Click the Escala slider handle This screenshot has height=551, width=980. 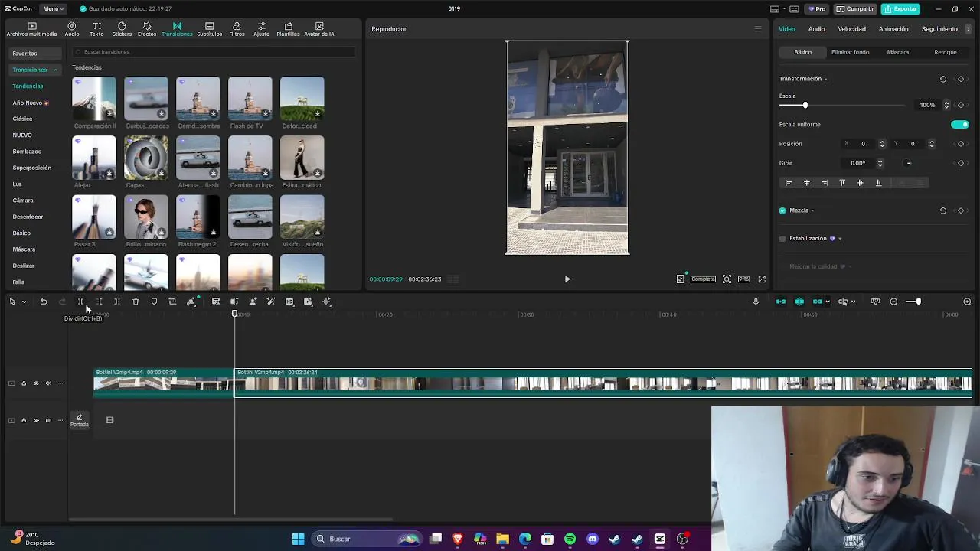tap(805, 105)
